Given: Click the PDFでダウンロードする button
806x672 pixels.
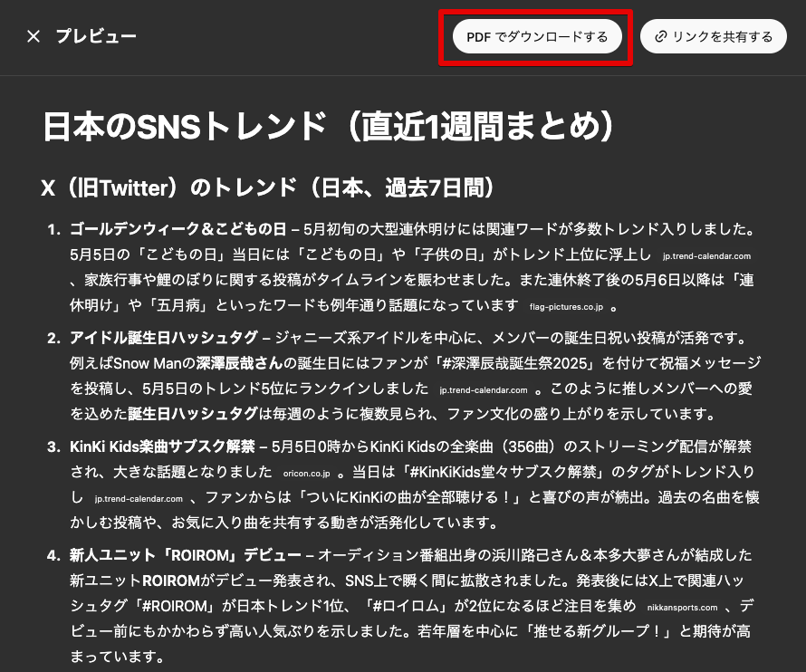Looking at the screenshot, I should pos(537,36).
